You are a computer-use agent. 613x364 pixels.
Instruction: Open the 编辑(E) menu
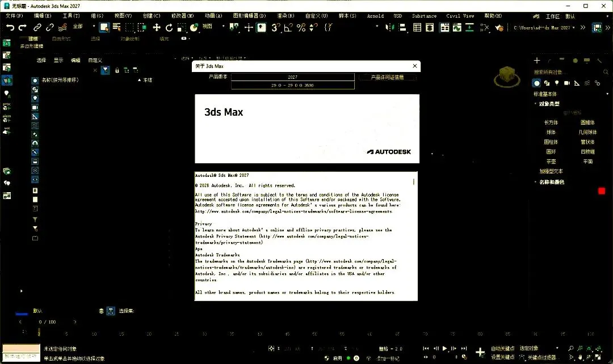click(42, 16)
